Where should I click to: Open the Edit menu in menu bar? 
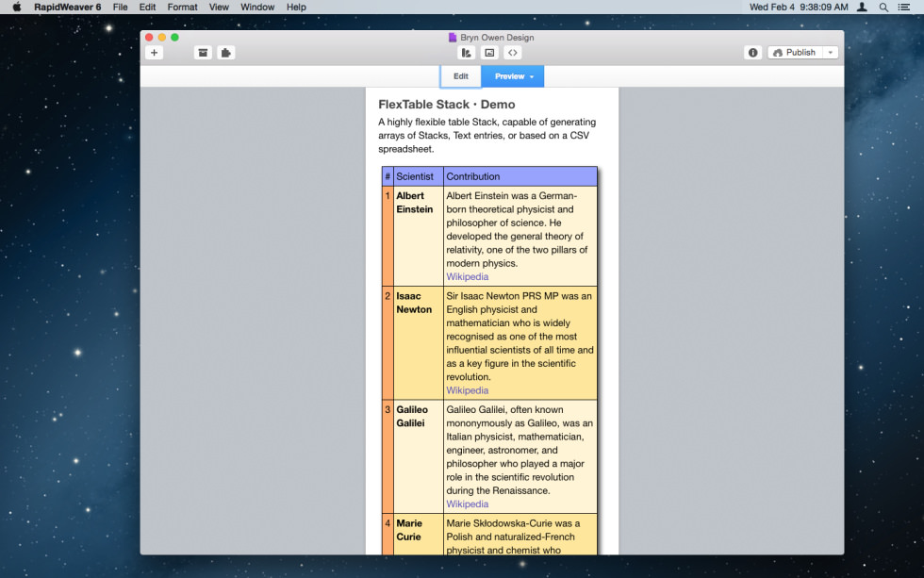(x=147, y=7)
